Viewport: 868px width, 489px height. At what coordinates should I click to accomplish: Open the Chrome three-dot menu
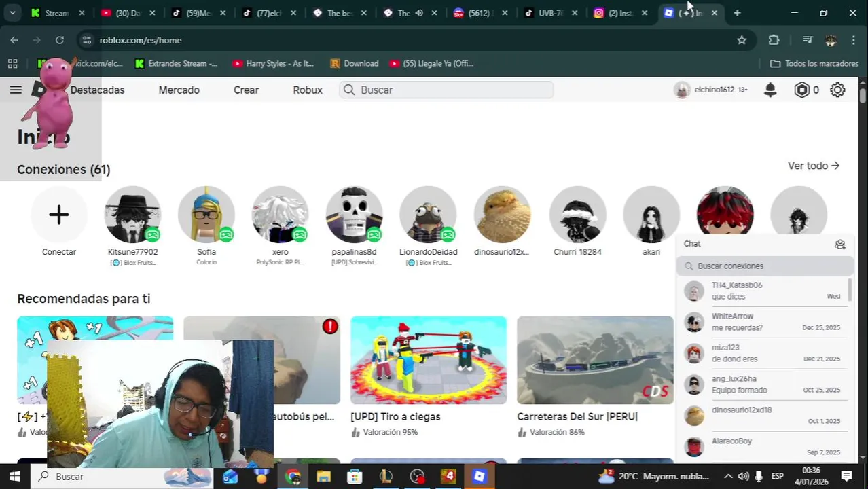853,40
